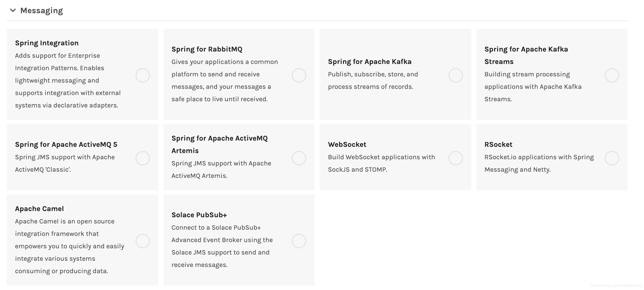Enable the Solace PubSub+ radio button
644x290 pixels.
299,241
